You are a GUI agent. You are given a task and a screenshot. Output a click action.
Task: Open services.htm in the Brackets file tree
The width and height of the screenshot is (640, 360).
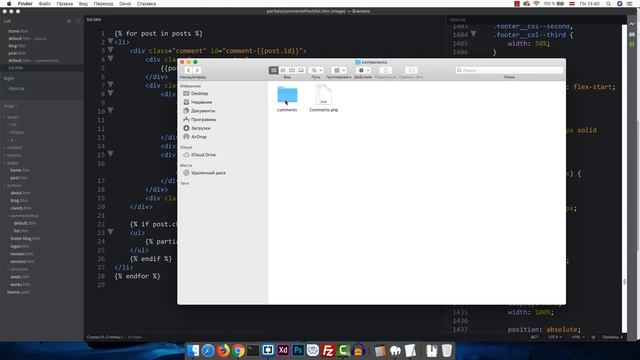pos(22,262)
